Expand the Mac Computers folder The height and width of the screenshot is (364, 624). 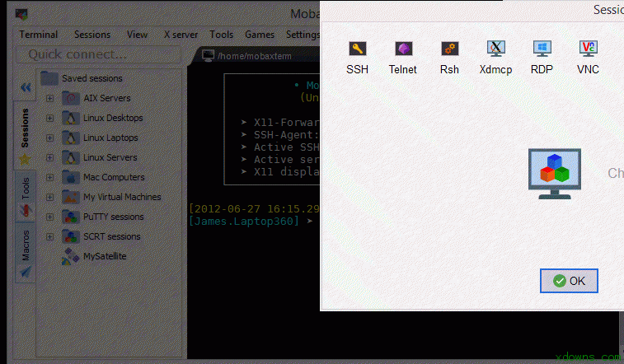pos(49,177)
